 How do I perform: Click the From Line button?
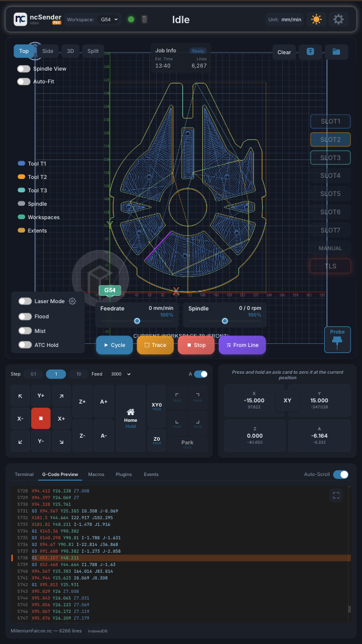[243, 345]
